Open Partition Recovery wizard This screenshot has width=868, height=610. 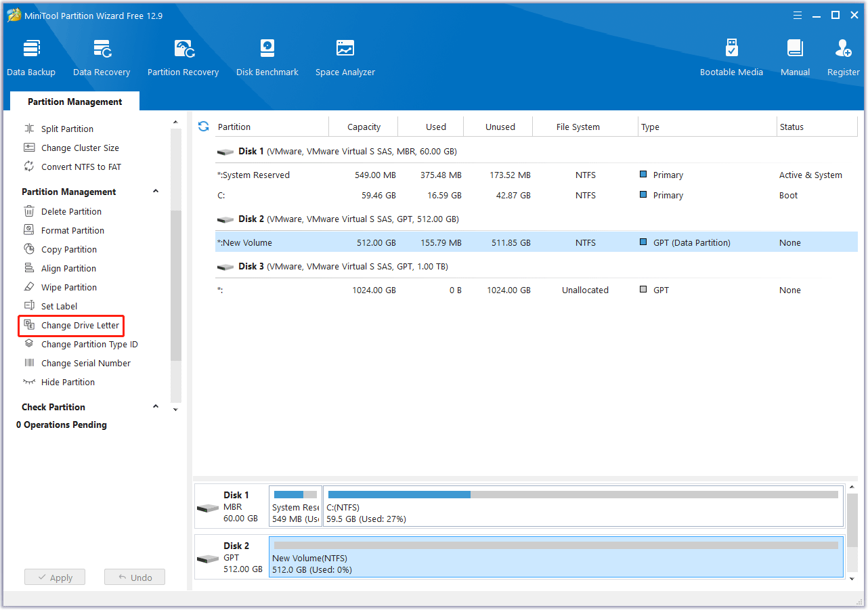[183, 58]
